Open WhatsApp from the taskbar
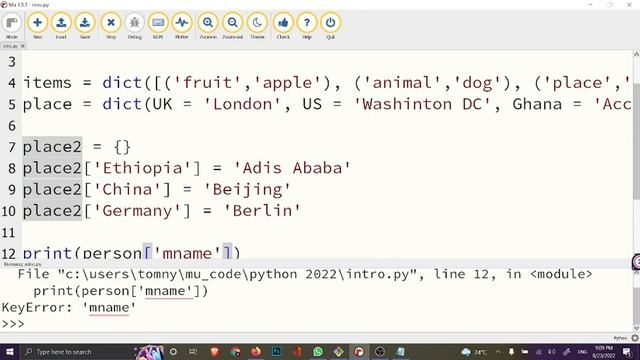The width and height of the screenshot is (640, 360). pos(318,351)
